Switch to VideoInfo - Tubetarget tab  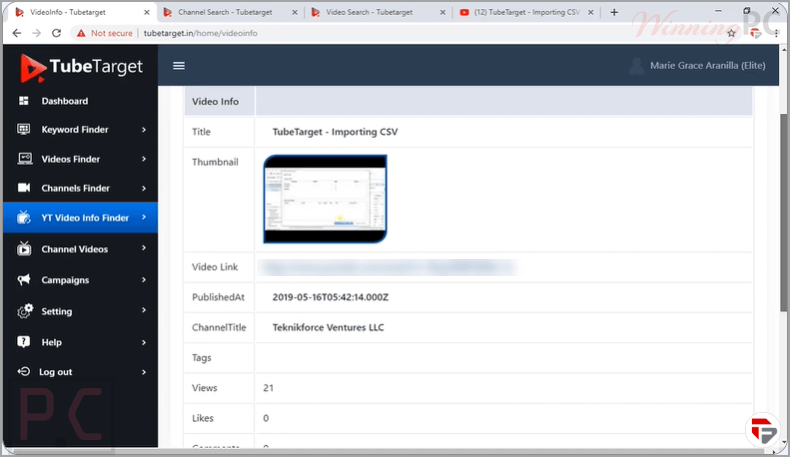tap(81, 12)
